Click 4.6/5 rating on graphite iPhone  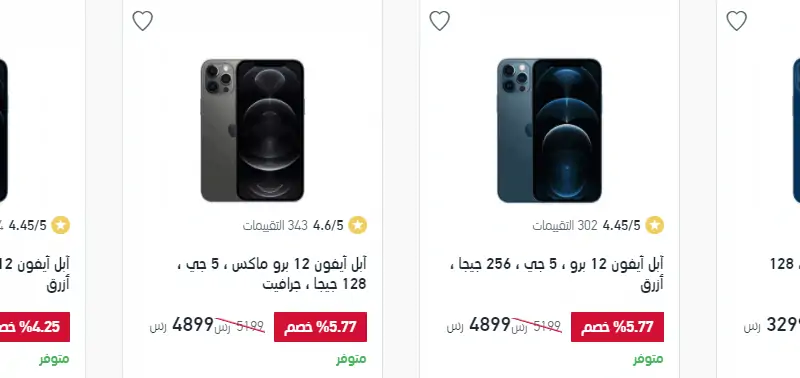[328, 225]
